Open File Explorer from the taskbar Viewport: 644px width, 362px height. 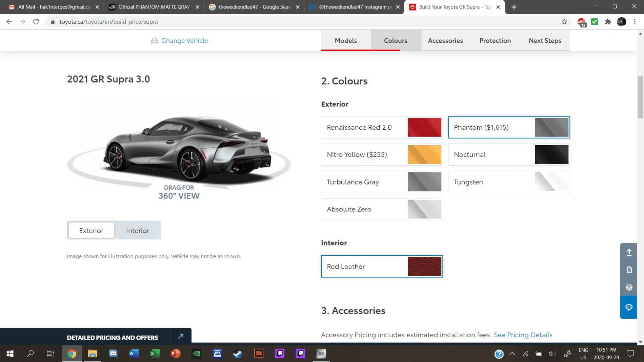93,354
